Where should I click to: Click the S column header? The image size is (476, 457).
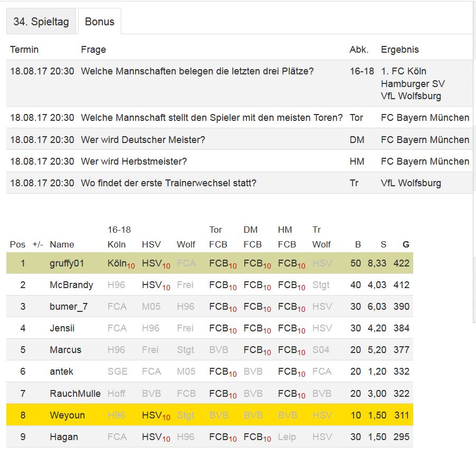click(383, 244)
